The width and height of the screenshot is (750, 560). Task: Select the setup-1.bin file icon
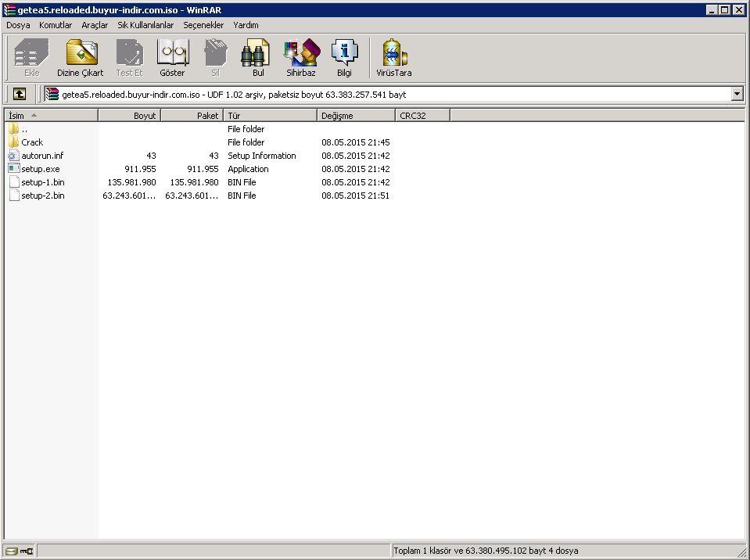pos(14,182)
